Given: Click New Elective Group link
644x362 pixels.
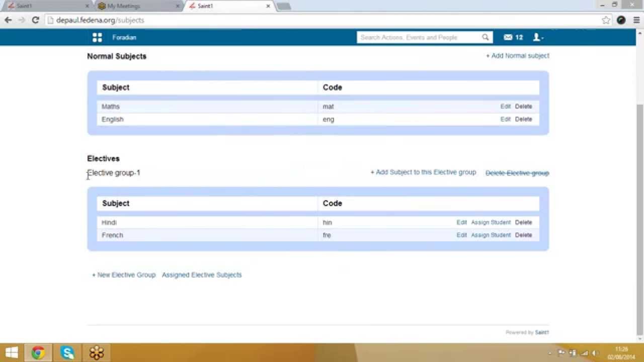Looking at the screenshot, I should point(124,275).
